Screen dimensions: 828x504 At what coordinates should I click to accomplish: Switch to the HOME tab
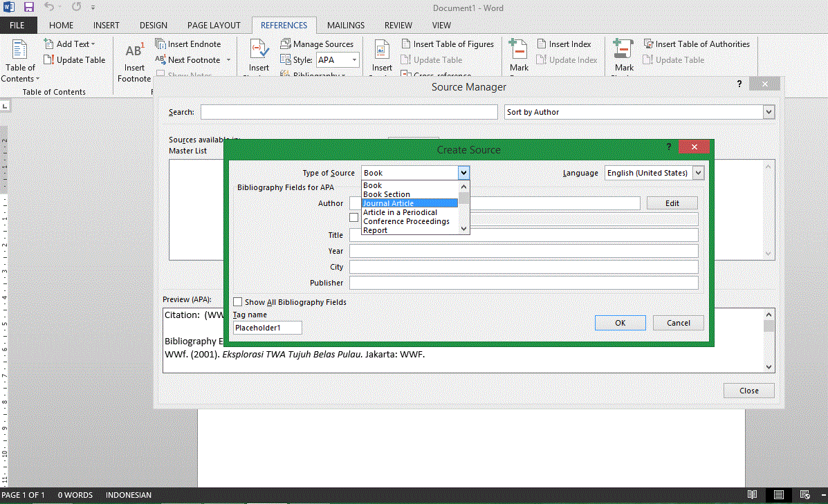[62, 26]
